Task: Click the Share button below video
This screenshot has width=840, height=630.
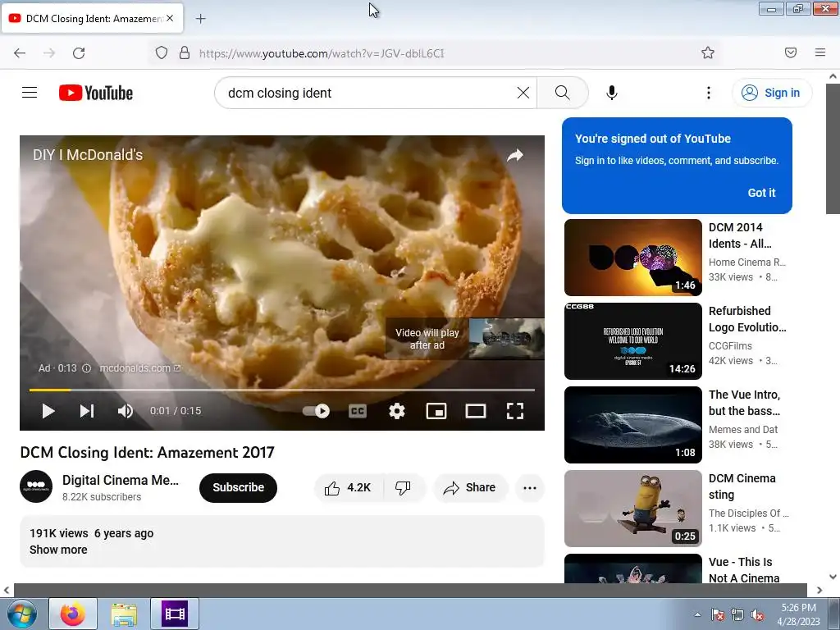Action: pos(470,487)
